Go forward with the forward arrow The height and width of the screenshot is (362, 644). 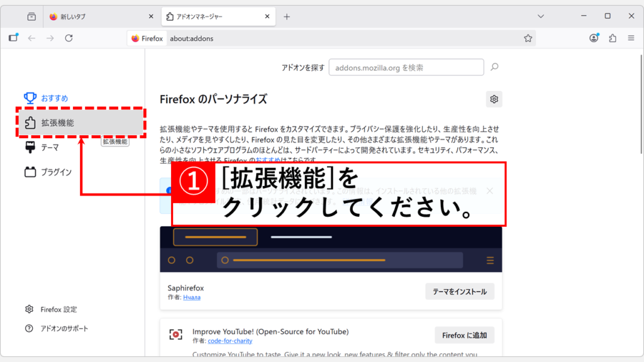pos(50,38)
